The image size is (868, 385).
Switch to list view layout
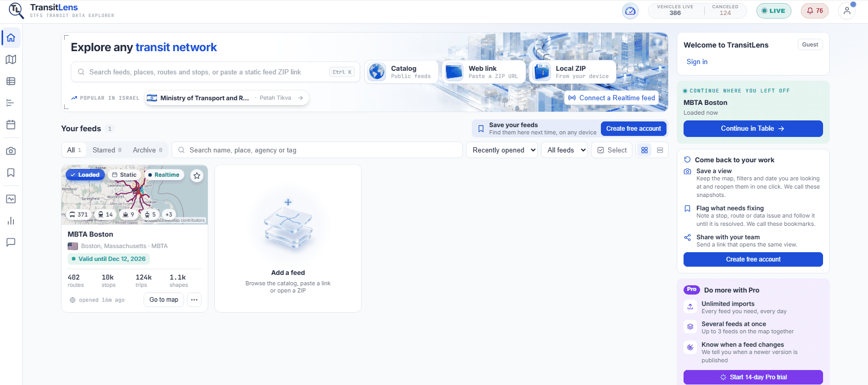click(660, 150)
